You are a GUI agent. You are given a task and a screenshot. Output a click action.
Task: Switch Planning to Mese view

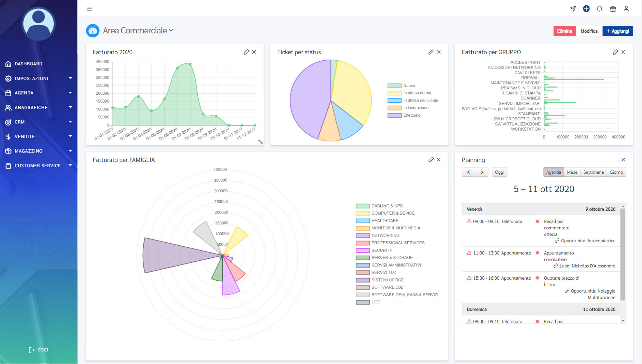click(572, 172)
